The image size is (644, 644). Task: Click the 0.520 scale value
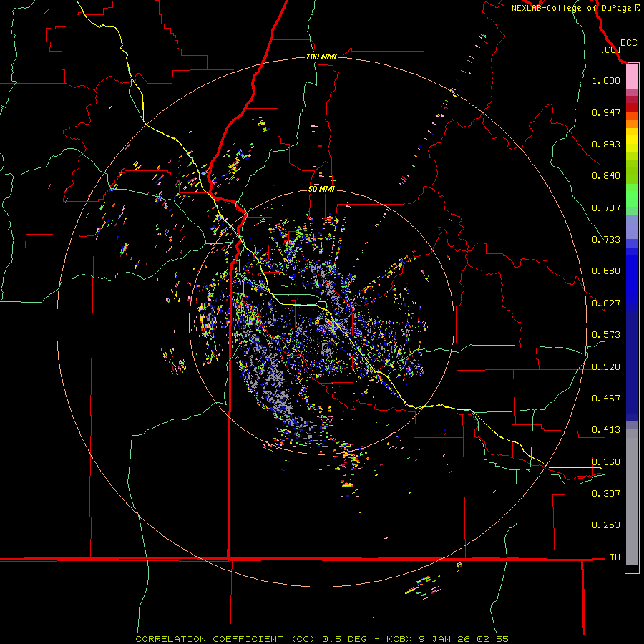(x=606, y=367)
